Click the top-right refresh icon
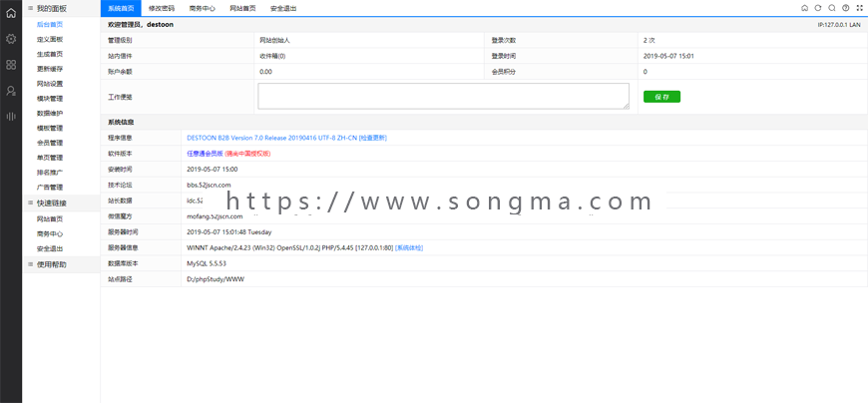The height and width of the screenshot is (403, 868). (818, 8)
